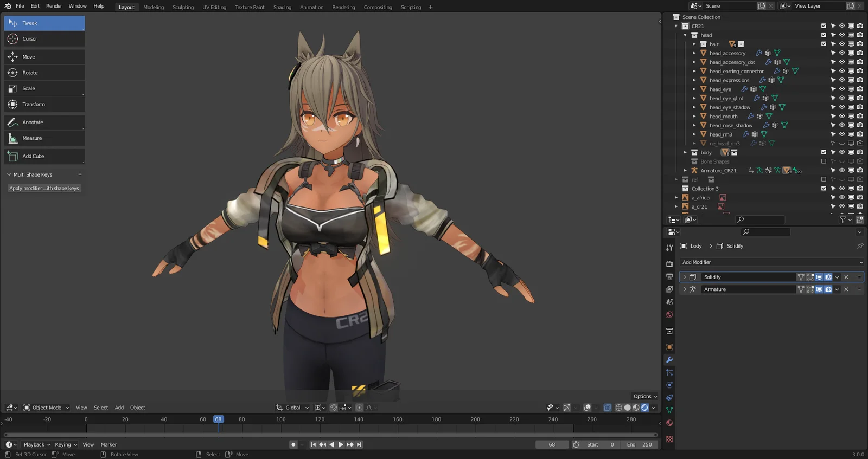Toggle Armature modifier render visibility
The width and height of the screenshot is (868, 459).
tap(828, 289)
